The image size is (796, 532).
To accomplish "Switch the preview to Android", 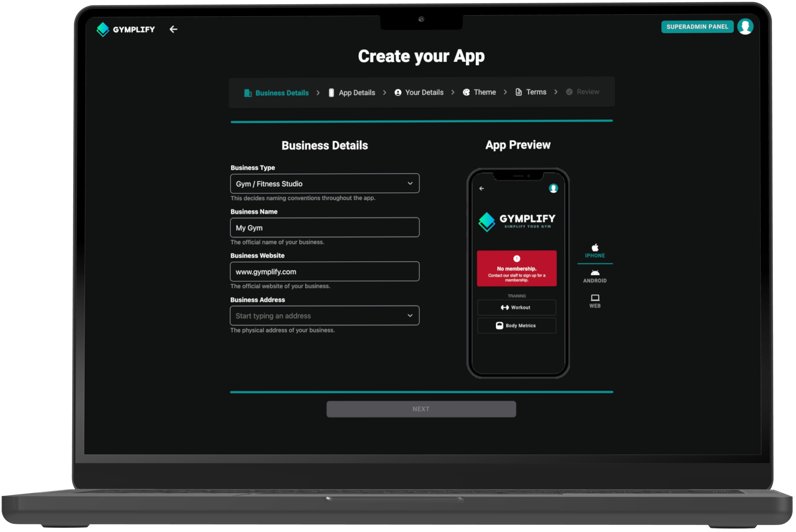I will [595, 276].
